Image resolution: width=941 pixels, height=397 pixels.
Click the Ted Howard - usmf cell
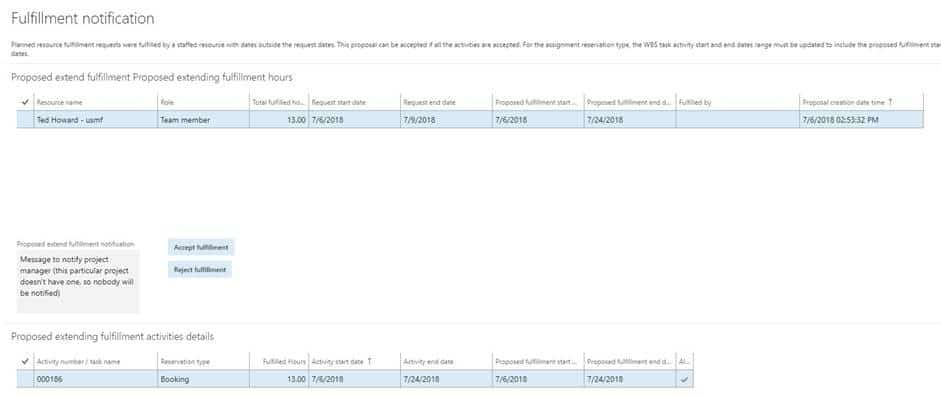[95, 119]
